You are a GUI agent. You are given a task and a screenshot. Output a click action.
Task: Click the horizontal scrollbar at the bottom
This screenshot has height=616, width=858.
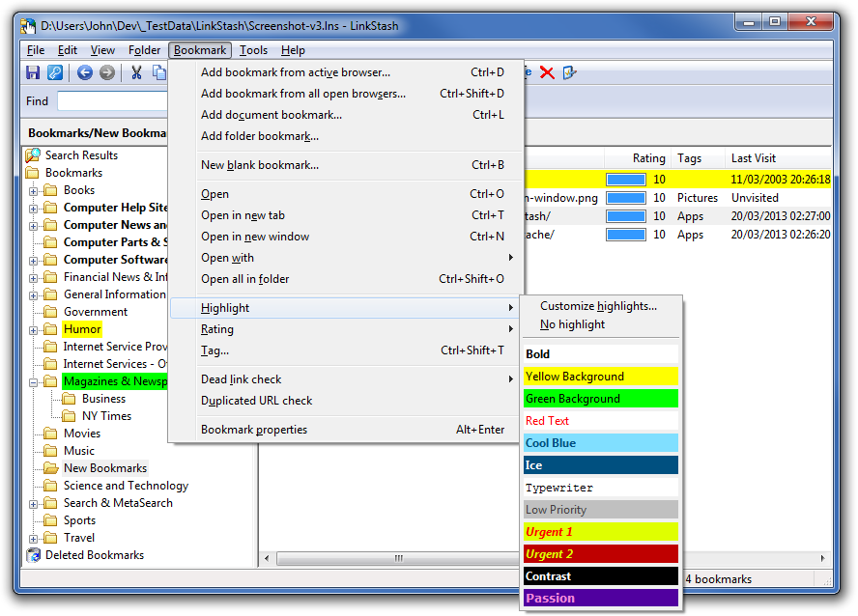(x=398, y=558)
